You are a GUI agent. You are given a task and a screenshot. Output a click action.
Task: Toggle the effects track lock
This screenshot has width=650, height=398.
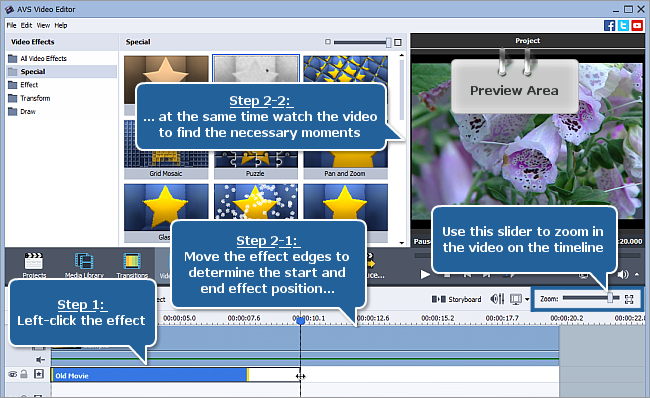tap(24, 374)
